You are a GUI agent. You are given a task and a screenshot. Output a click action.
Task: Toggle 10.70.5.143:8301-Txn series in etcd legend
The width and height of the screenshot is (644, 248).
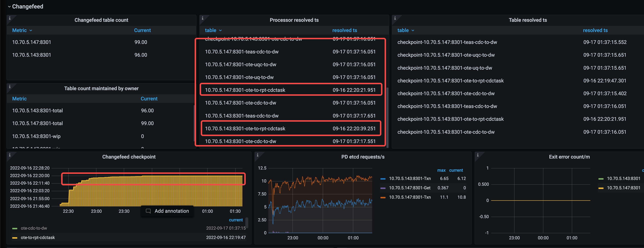[x=410, y=179]
